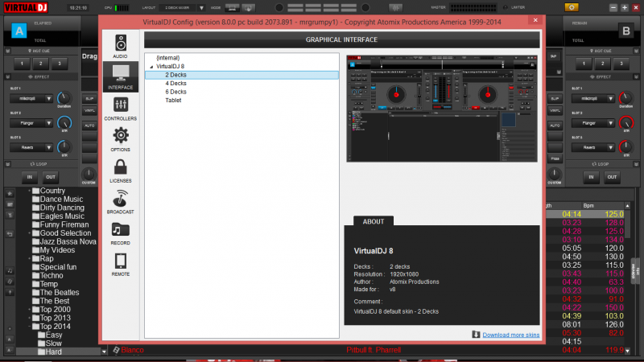Click deck B hot cue 1 button
The image size is (644, 362).
pyautogui.click(x=584, y=64)
